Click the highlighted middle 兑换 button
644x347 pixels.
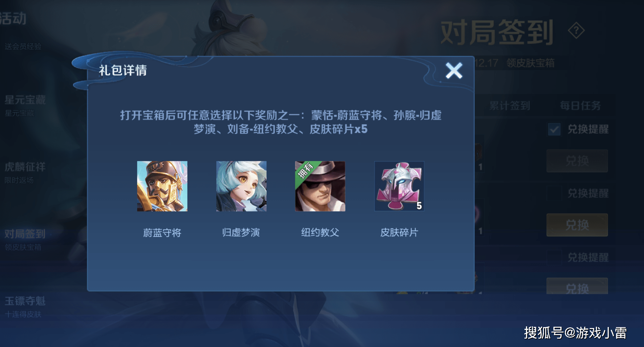pyautogui.click(x=577, y=225)
